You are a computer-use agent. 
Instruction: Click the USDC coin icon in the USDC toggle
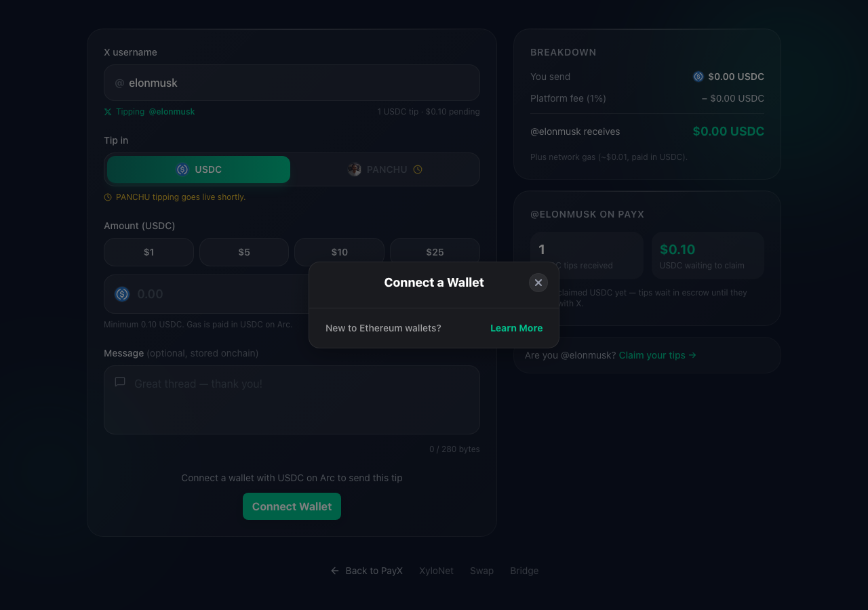pyautogui.click(x=182, y=169)
